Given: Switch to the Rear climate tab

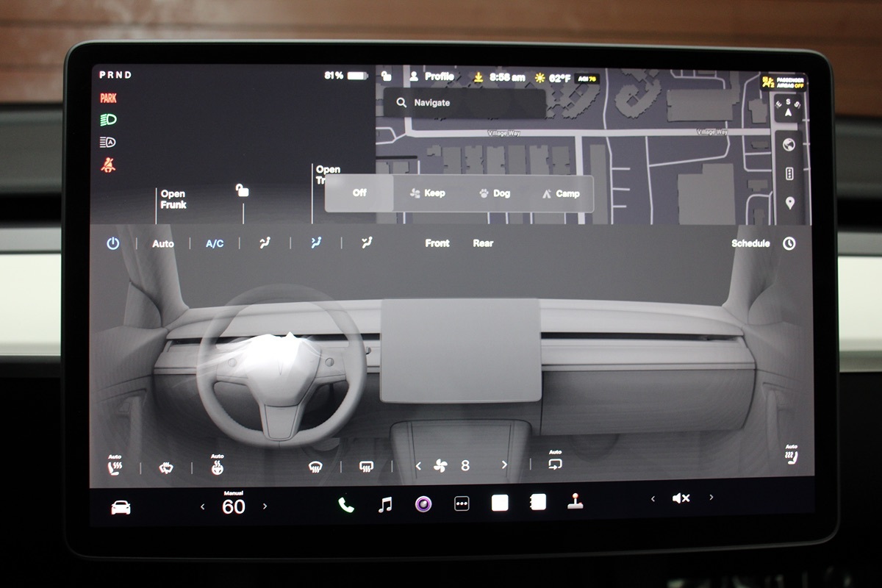Looking at the screenshot, I should point(483,243).
